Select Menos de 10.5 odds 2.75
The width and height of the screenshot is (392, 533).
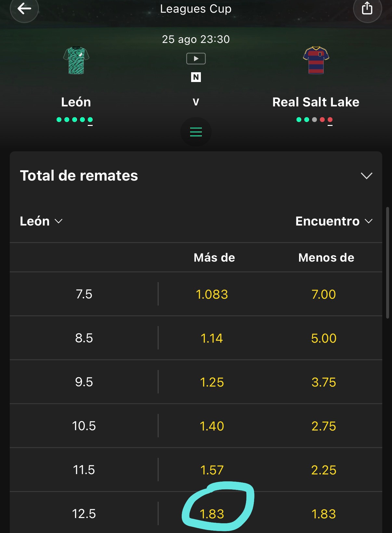(324, 426)
